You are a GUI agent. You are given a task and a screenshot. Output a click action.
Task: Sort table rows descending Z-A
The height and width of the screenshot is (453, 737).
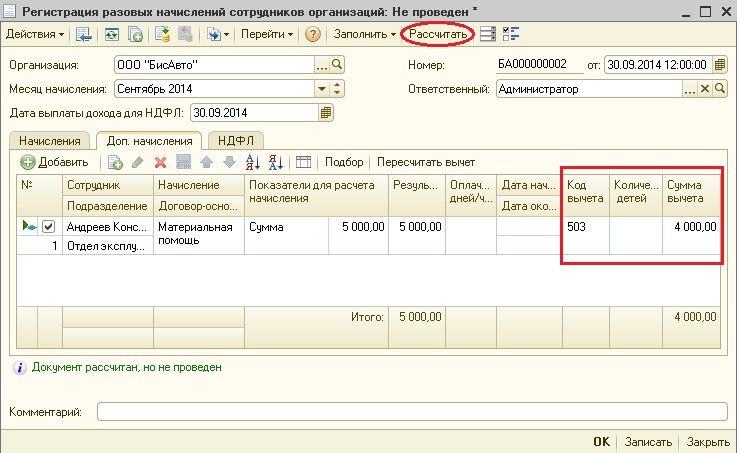pos(276,162)
